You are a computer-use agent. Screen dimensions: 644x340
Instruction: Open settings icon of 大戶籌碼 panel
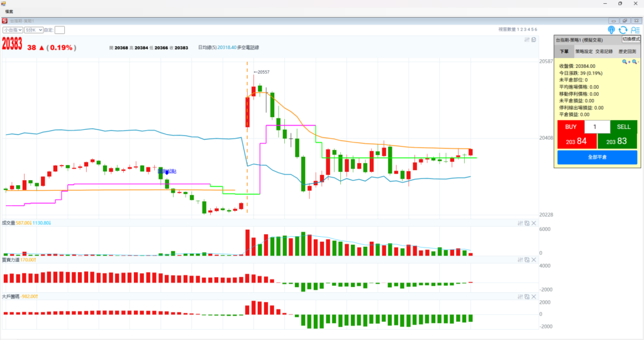pos(520,296)
